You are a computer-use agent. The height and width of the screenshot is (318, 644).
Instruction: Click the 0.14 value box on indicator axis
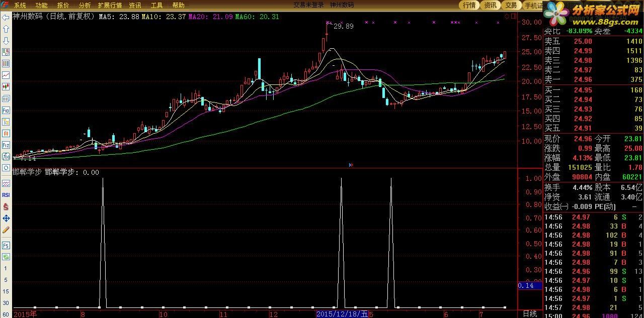530,285
